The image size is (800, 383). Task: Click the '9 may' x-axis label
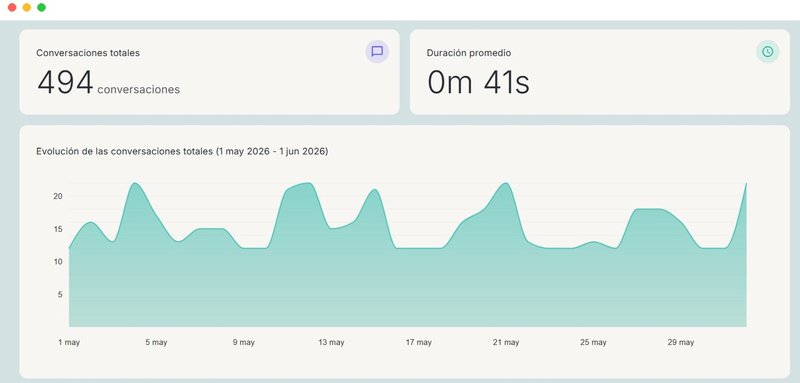point(243,342)
